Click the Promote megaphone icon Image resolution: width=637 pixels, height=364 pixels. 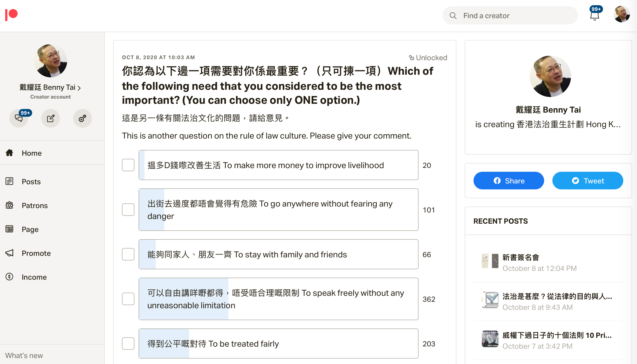(9, 253)
